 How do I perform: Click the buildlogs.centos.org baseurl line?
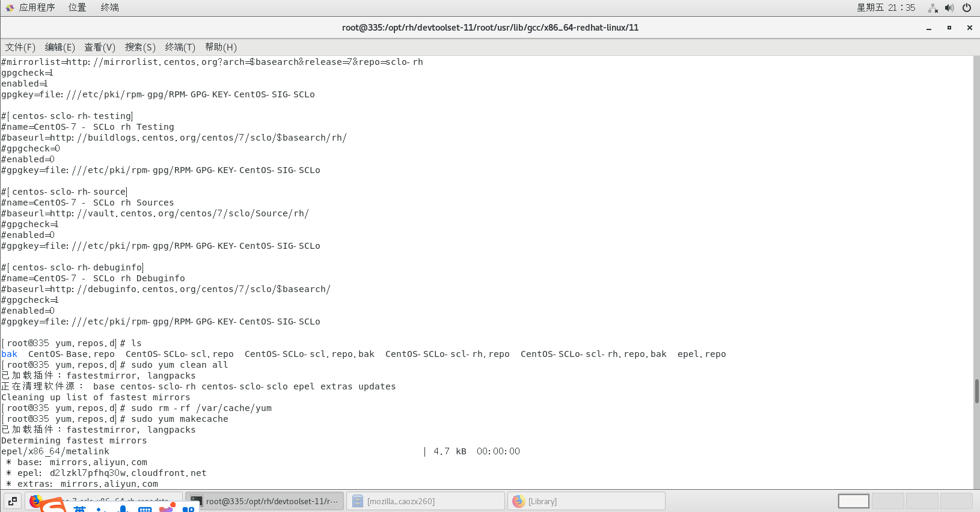point(174,138)
